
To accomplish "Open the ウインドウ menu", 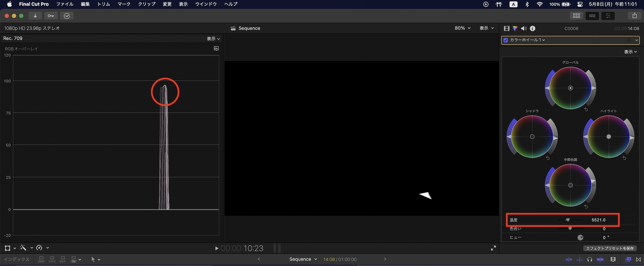I will coord(206,4).
